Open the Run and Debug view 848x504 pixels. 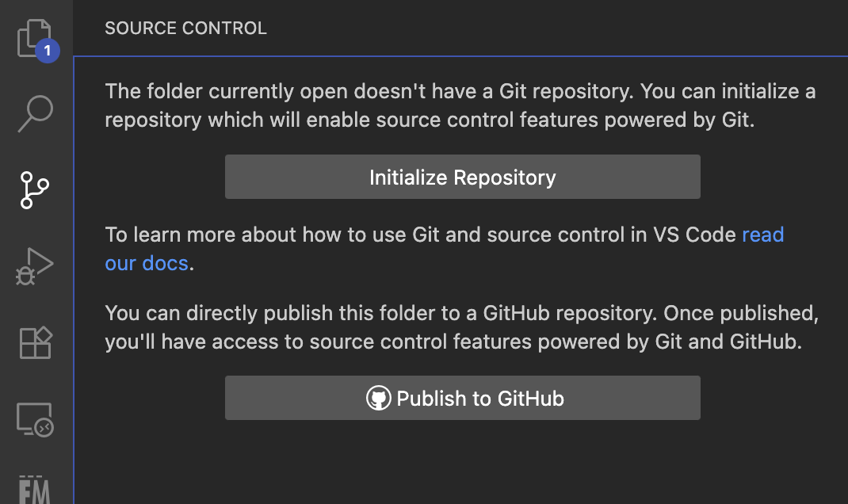tap(35, 266)
